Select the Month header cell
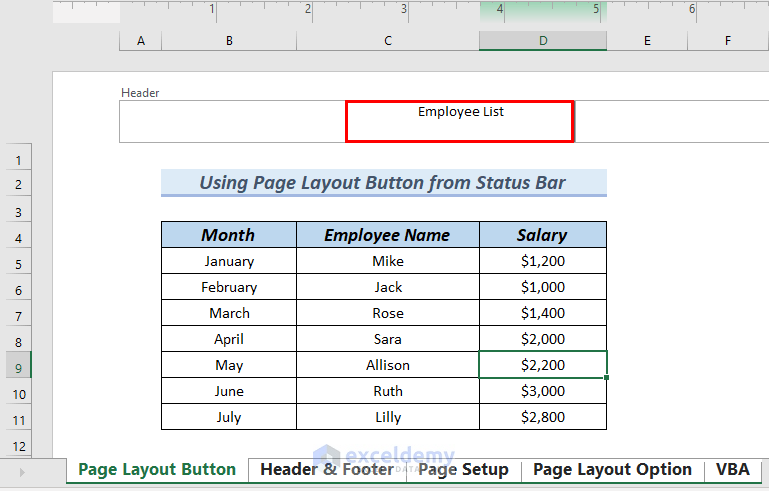Image resolution: width=769 pixels, height=491 pixels. coord(229,234)
